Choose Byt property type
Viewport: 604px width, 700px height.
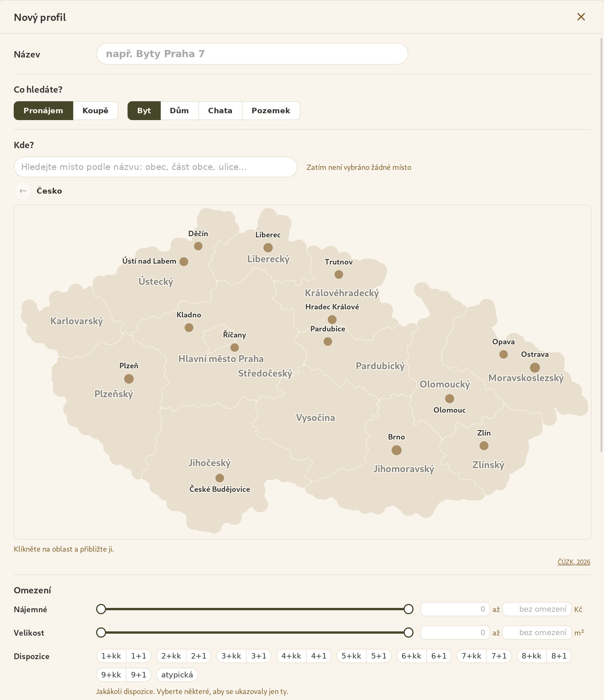pyautogui.click(x=144, y=110)
